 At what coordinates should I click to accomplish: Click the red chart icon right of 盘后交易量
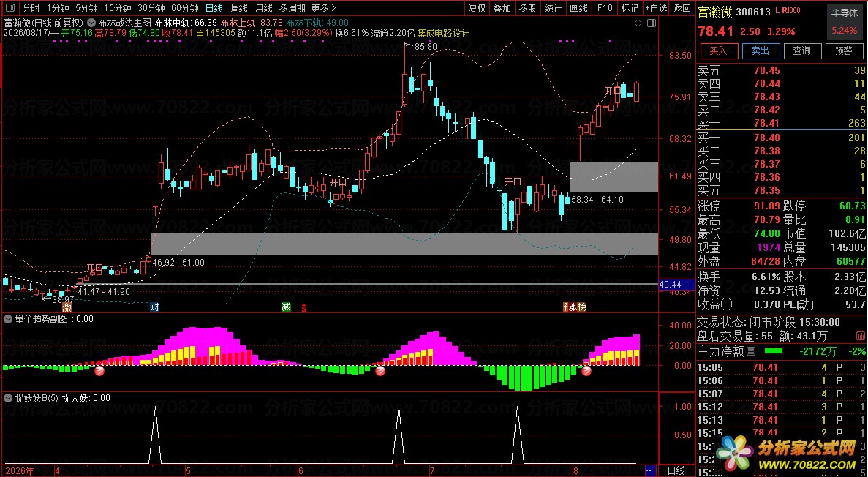click(861, 336)
